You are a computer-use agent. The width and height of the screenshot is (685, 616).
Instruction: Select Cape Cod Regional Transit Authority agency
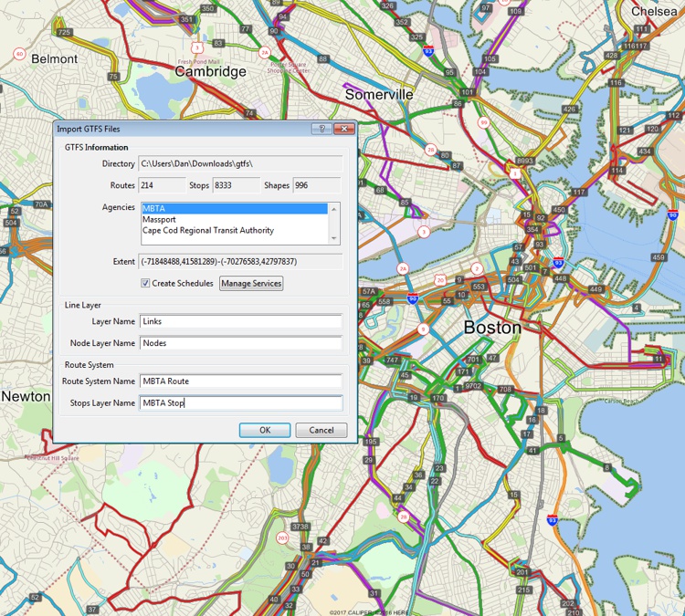tap(234, 231)
